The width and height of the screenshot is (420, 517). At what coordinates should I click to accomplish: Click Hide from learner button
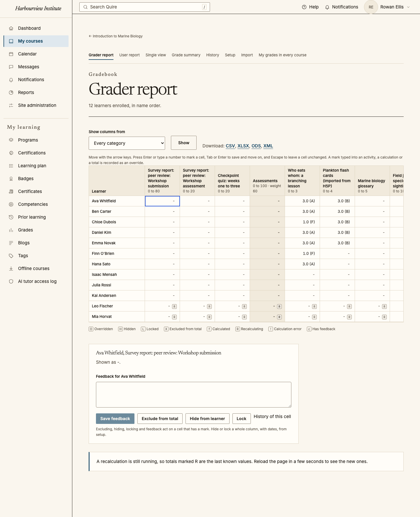pos(207,419)
